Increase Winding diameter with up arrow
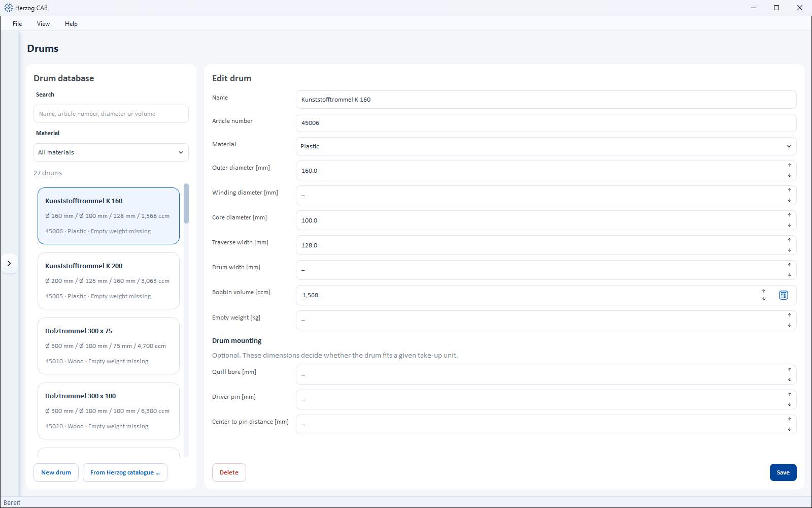Screen dimensions: 812x508 [790, 190]
